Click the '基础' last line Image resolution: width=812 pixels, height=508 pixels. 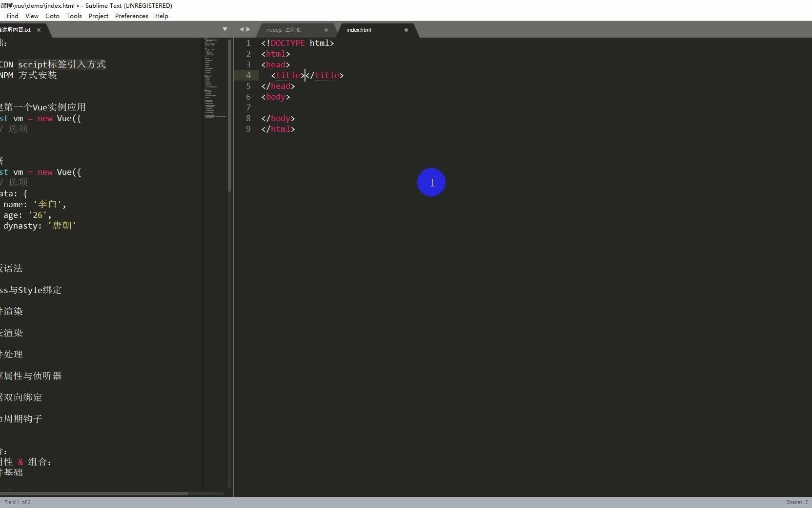(11, 473)
